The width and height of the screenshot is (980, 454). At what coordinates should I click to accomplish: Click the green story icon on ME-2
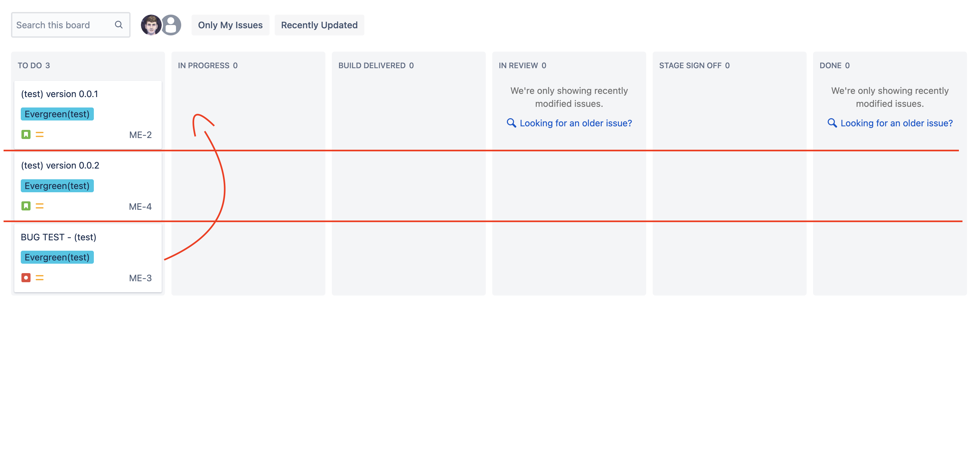tap(26, 134)
